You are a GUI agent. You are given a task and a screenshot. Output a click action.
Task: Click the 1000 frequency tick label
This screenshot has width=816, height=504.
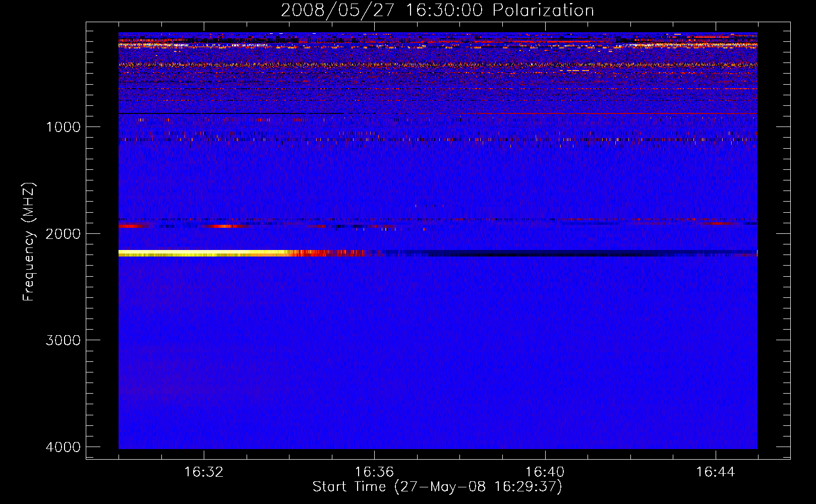(63, 127)
